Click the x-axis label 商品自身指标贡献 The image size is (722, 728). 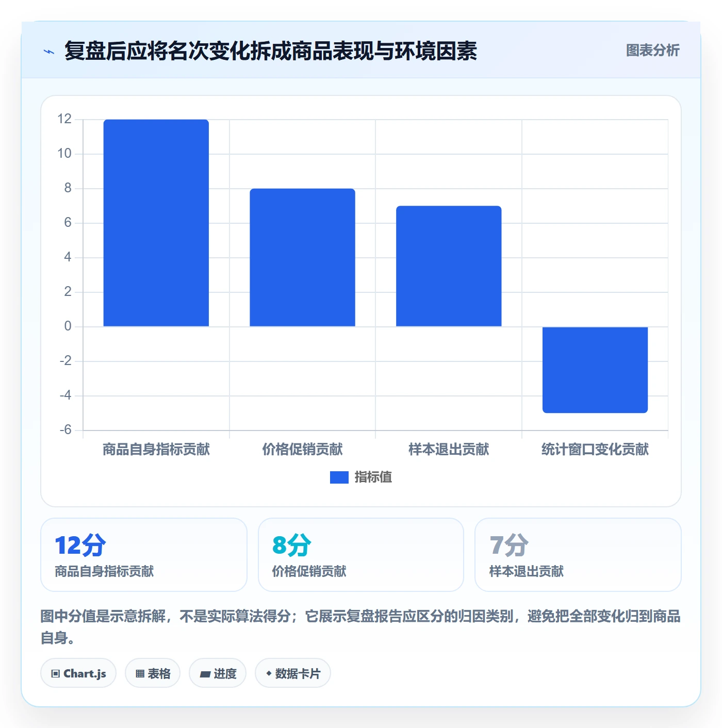156,450
